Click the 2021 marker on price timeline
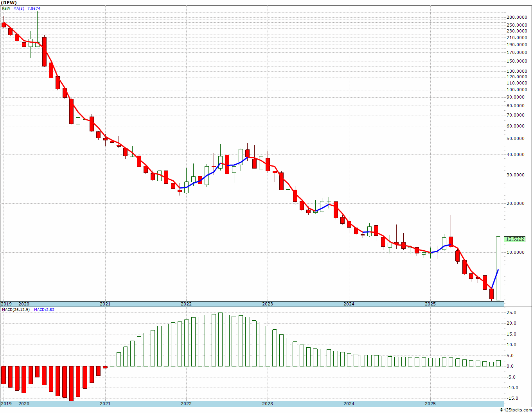The image size is (532, 413). coord(105,304)
